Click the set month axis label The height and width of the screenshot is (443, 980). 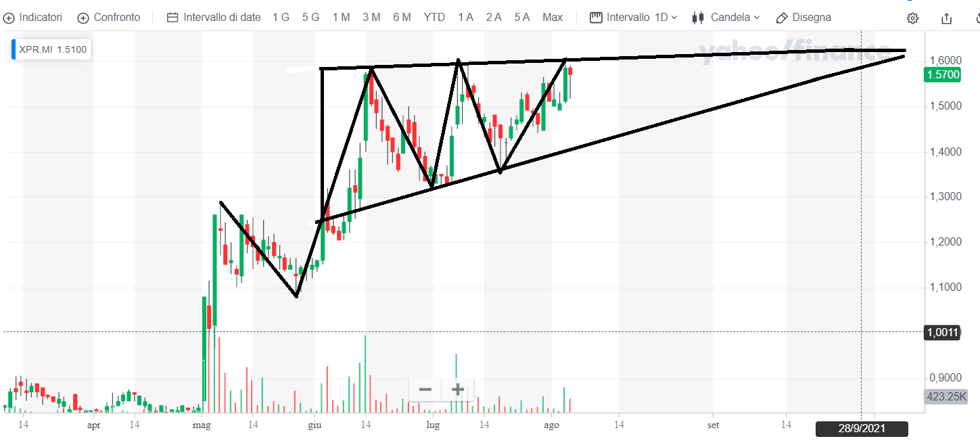(x=713, y=425)
